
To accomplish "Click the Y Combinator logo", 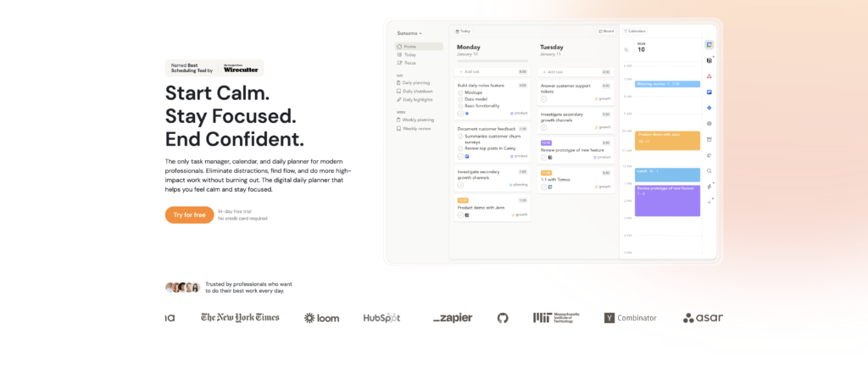I will (631, 318).
